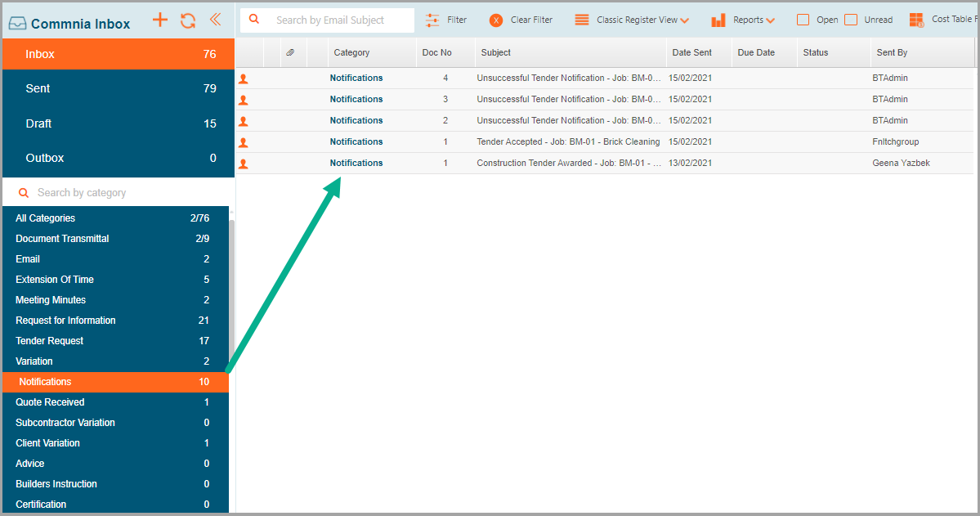The image size is (980, 516).
Task: Click the Filter button label
Action: pyautogui.click(x=457, y=20)
